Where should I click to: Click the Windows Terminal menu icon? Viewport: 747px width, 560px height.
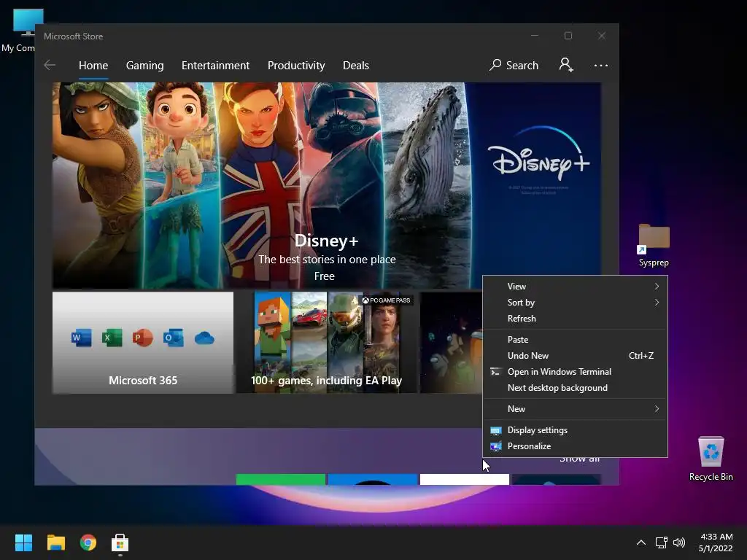(x=495, y=372)
